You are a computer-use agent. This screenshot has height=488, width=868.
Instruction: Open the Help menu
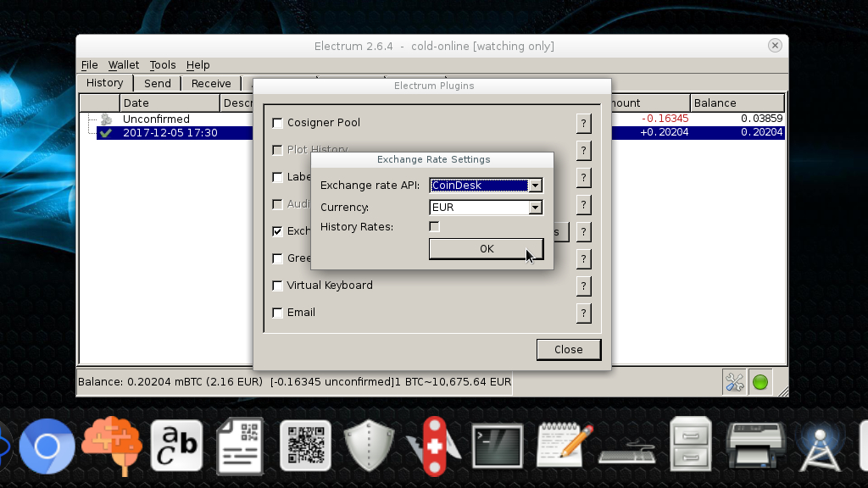198,64
